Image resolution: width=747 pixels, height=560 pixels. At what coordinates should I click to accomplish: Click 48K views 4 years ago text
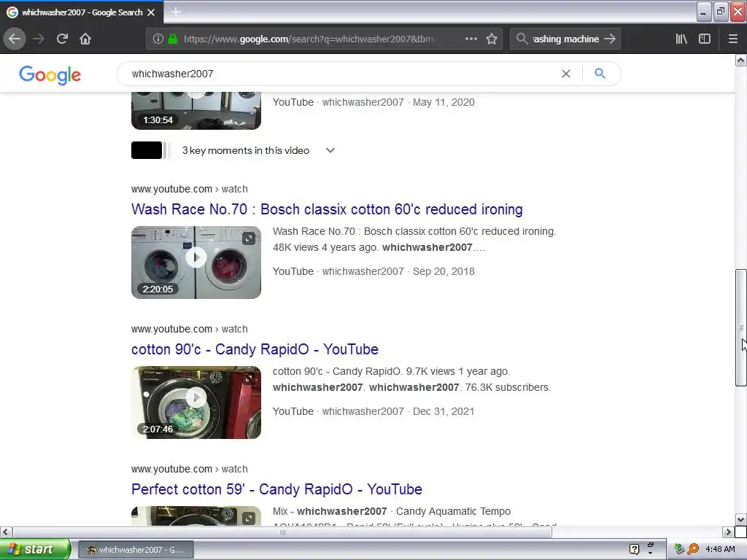(x=325, y=248)
